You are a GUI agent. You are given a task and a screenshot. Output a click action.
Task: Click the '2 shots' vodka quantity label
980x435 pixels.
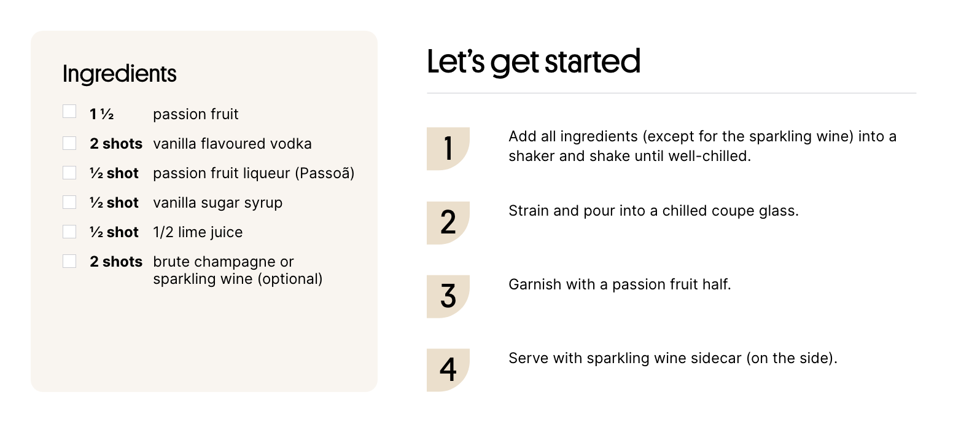[x=116, y=144]
